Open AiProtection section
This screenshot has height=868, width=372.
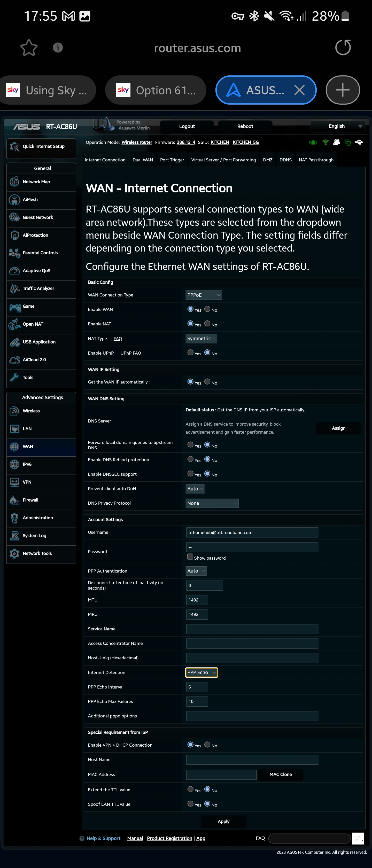coord(41,235)
